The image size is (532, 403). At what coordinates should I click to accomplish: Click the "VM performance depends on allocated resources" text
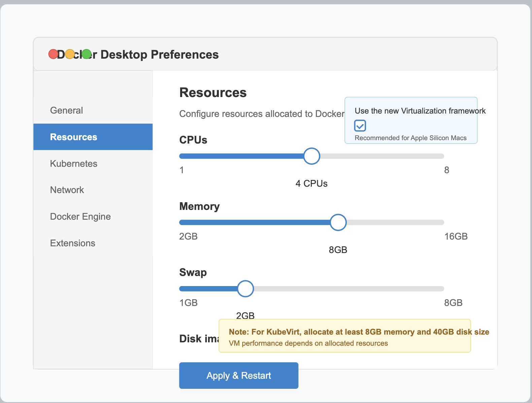(308, 343)
